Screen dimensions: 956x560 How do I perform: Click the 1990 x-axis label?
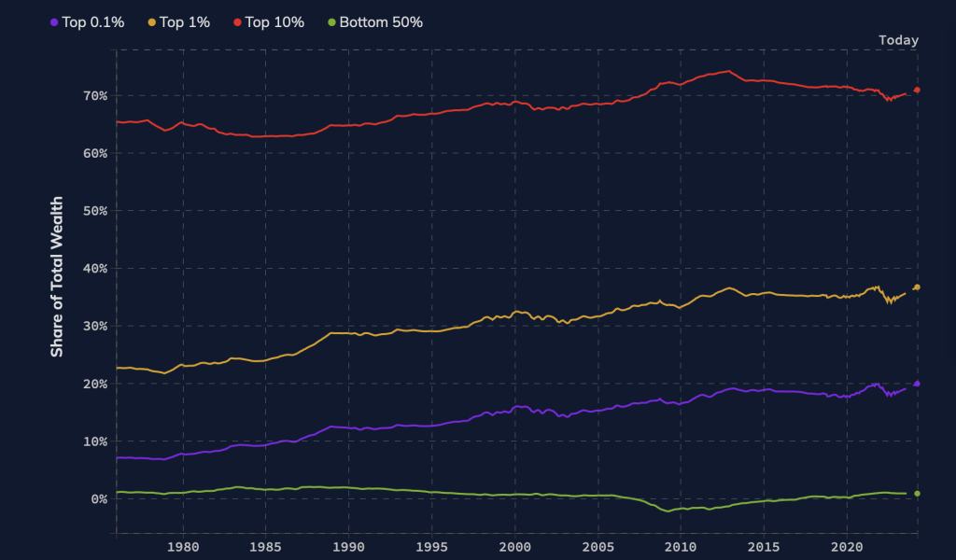[x=349, y=547]
